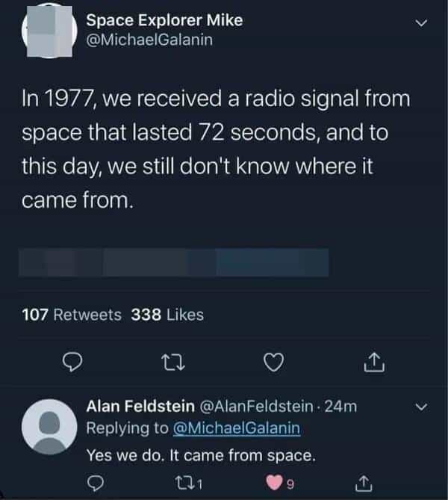Open @MichaelGalanin mention link in reply
The height and width of the screenshot is (500, 448).
(237, 428)
